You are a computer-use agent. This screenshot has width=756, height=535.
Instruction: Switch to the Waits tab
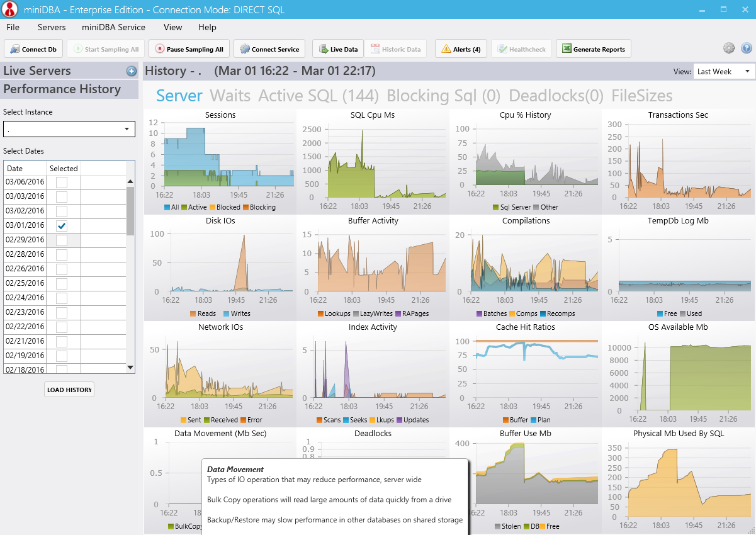230,96
